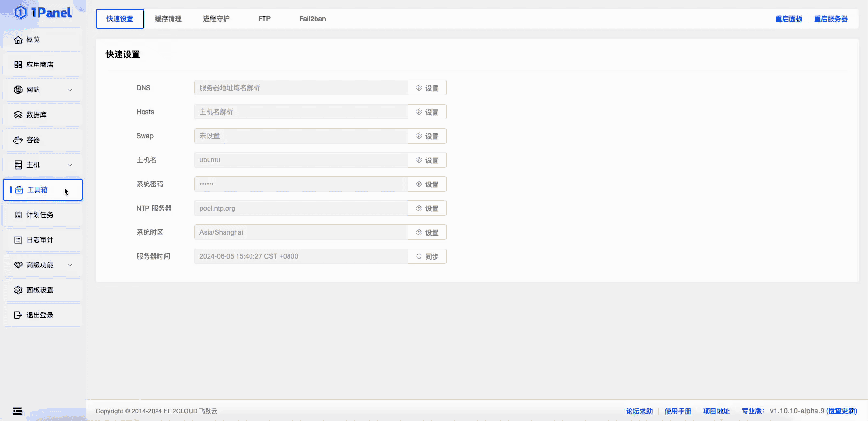Click gear icon in 系统时区 row
The width and height of the screenshot is (868, 421).
pos(419,232)
